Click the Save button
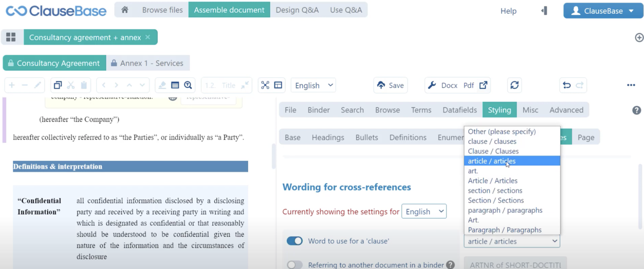This screenshot has width=644, height=269. click(x=390, y=85)
